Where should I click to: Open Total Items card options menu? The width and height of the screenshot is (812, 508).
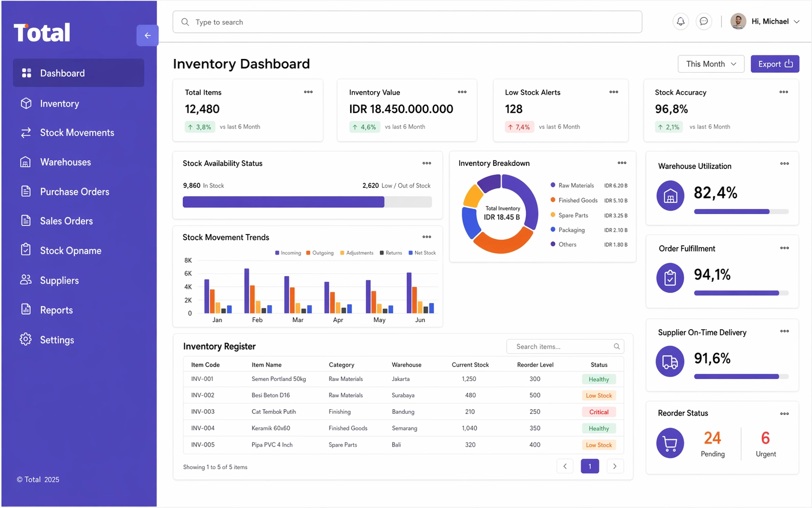tap(308, 92)
